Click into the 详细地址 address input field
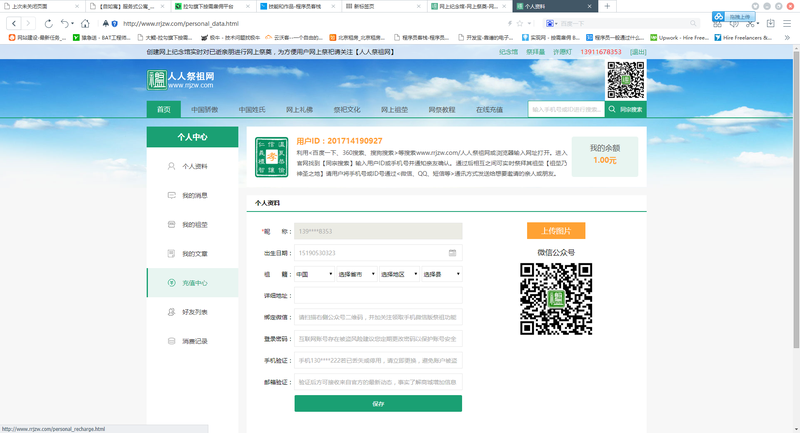The image size is (800, 433). 378,296
